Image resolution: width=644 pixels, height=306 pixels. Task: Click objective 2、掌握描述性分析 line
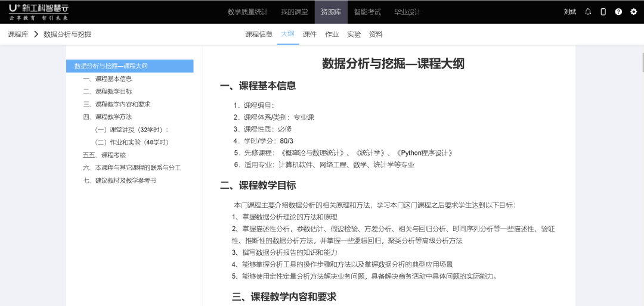coord(393,235)
